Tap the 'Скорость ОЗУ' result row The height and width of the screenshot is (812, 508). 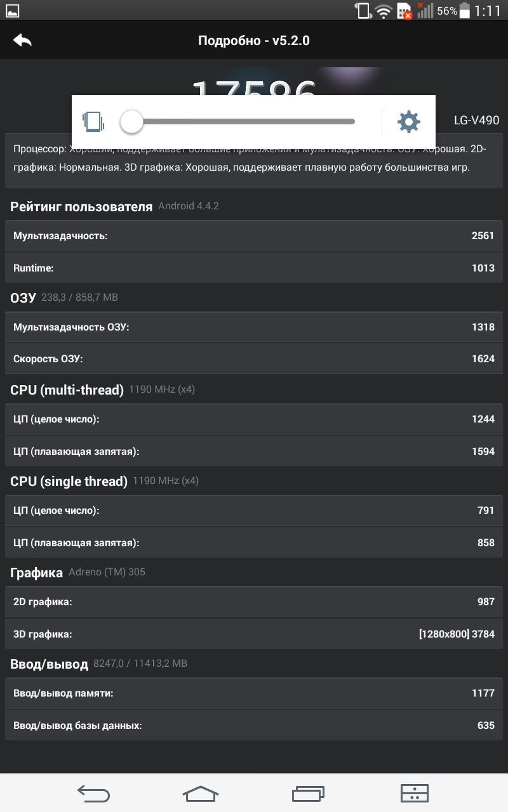point(254,359)
